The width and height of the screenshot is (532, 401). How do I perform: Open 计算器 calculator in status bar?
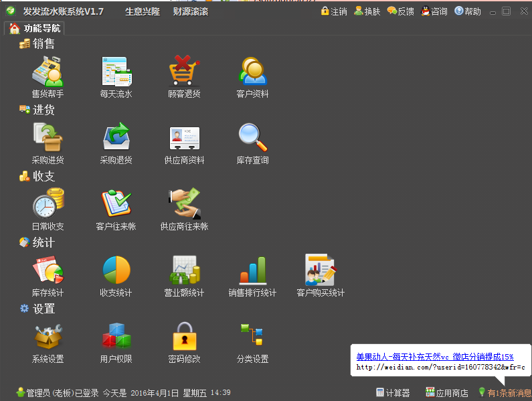coord(393,393)
